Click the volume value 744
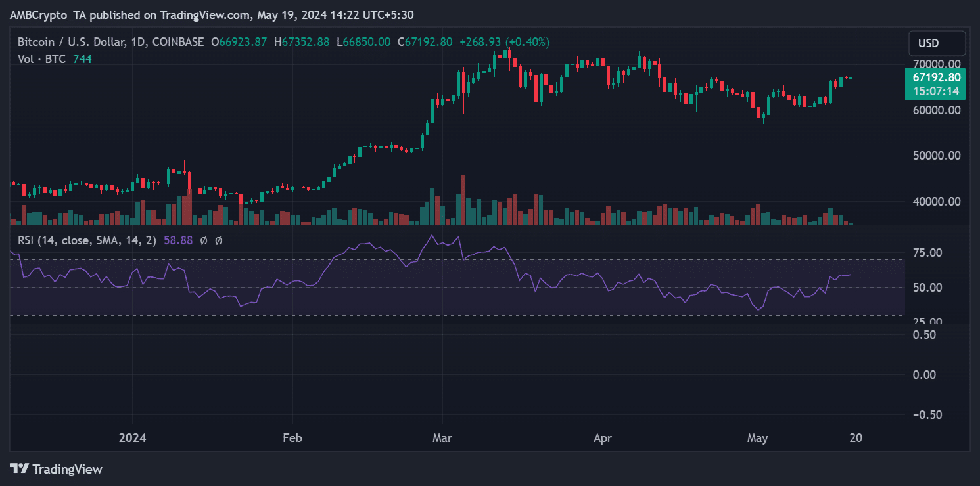Image resolution: width=980 pixels, height=486 pixels. [82, 59]
